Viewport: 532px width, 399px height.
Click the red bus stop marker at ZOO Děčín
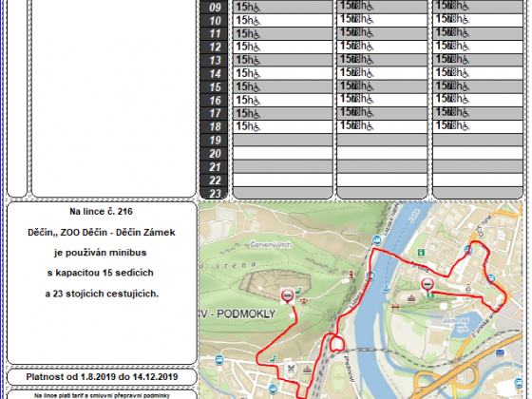(x=287, y=296)
